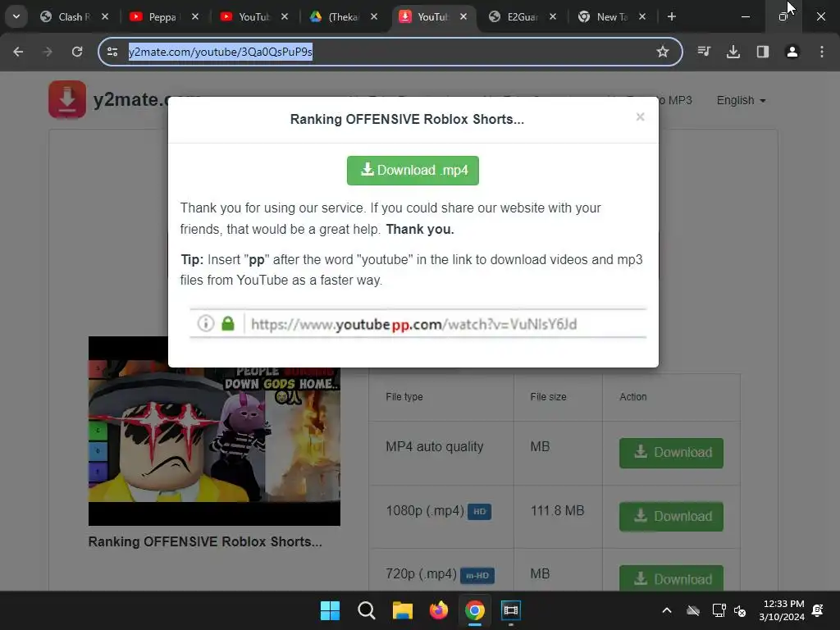Show hidden system tray icons
Image resolution: width=840 pixels, height=630 pixels.
click(667, 610)
